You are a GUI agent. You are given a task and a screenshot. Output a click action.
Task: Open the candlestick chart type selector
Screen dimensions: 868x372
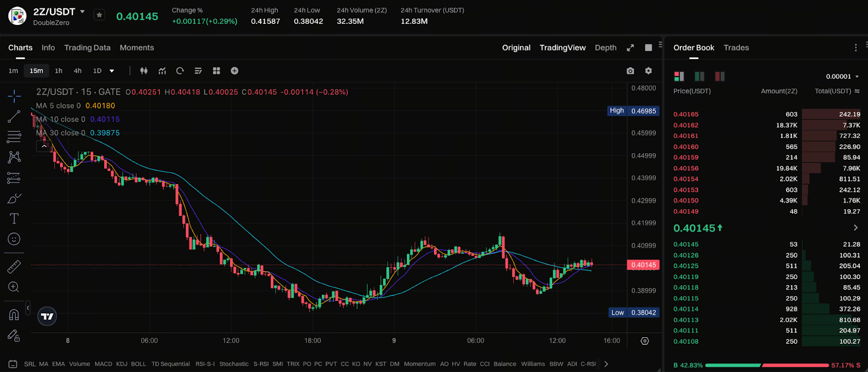click(144, 71)
